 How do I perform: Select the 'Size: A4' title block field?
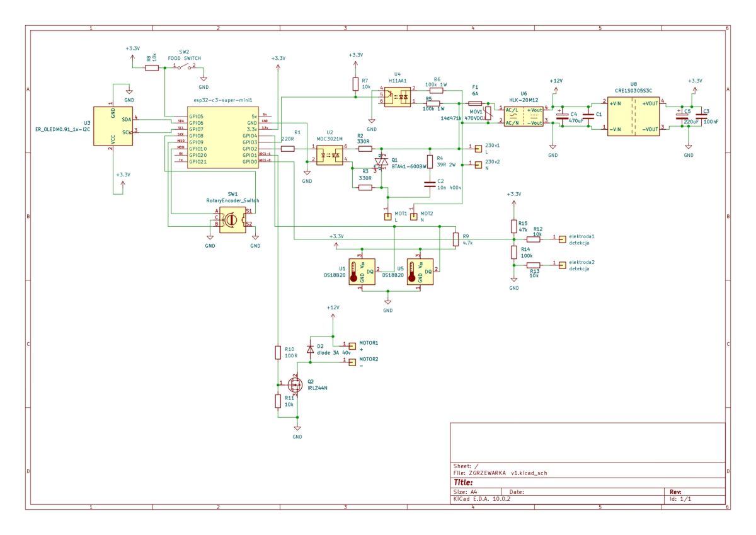[x=466, y=491]
